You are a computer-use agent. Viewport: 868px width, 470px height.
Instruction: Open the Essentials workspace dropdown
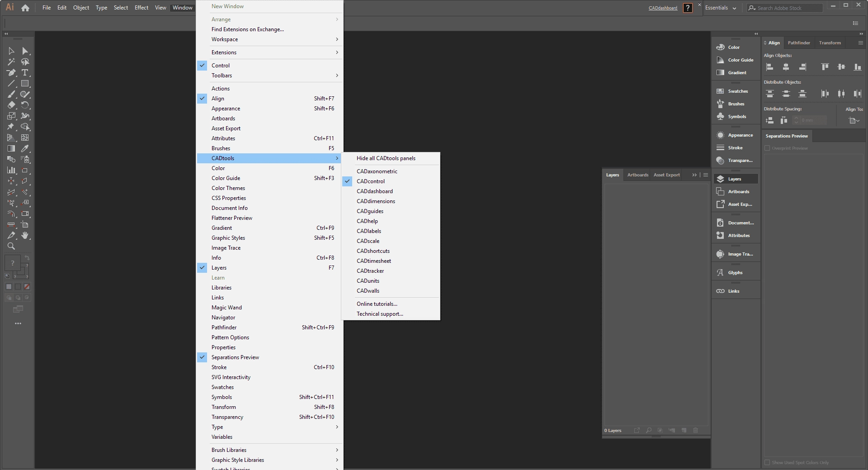point(721,8)
